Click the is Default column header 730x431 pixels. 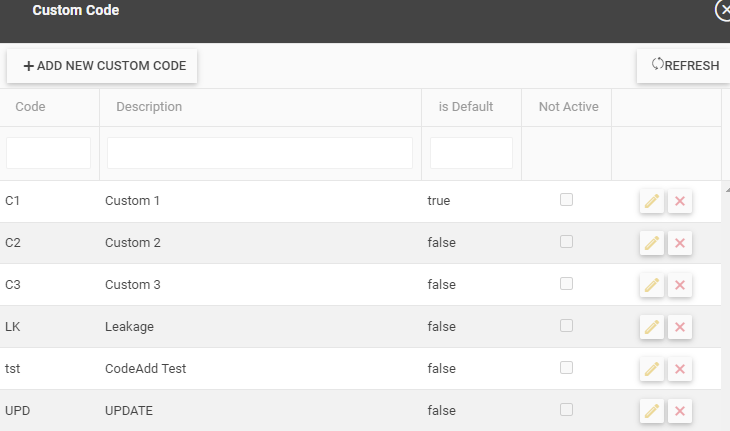465,107
